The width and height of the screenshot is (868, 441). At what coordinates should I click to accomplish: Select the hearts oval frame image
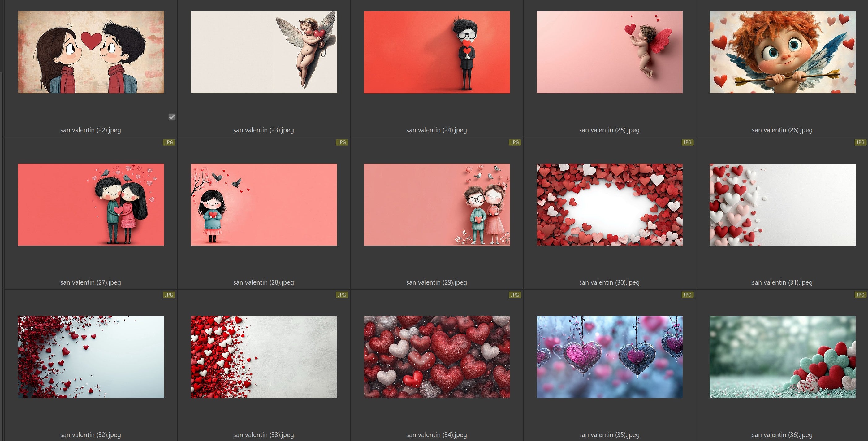pyautogui.click(x=610, y=205)
